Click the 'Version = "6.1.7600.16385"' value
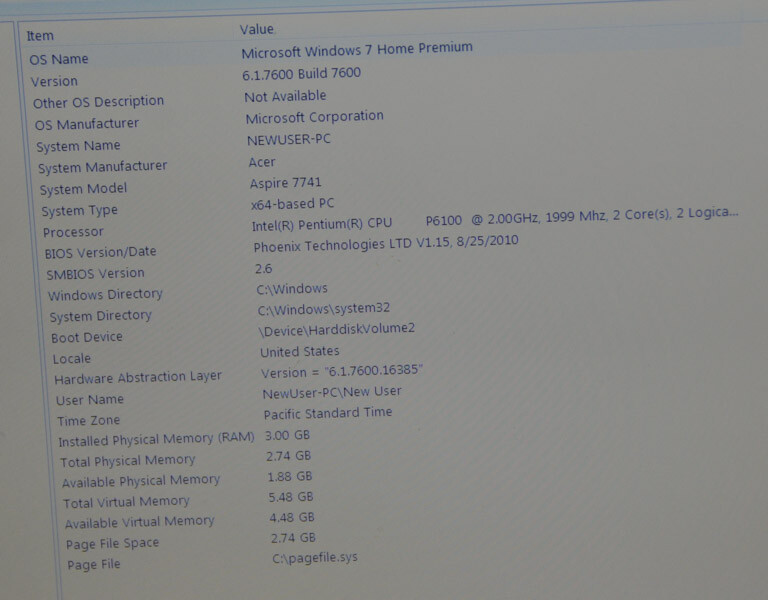The height and width of the screenshot is (600, 768). click(x=342, y=371)
